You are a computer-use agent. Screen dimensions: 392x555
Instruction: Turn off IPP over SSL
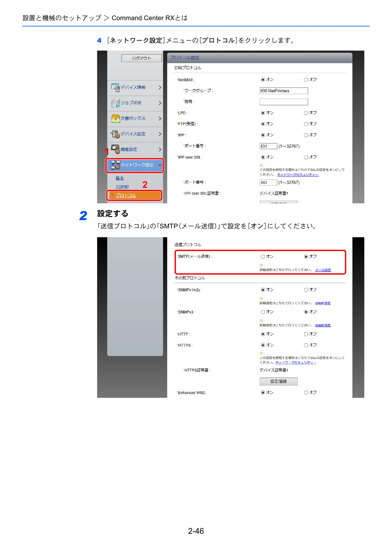pos(306,157)
